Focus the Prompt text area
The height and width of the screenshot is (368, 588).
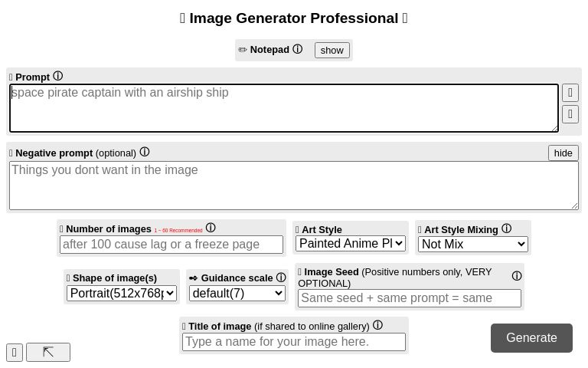point(283,108)
